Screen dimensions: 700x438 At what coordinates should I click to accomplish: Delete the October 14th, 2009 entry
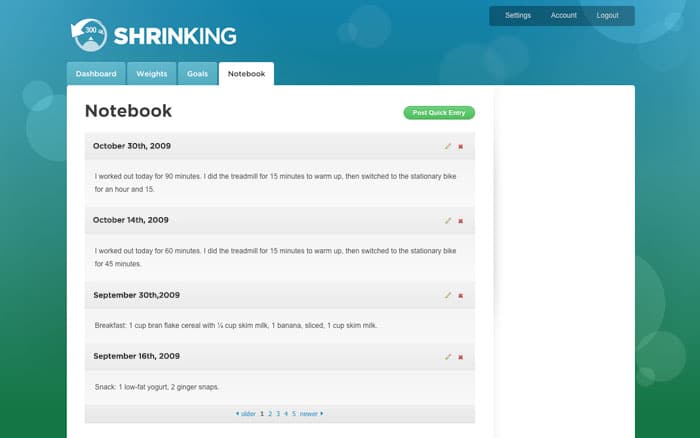point(460,220)
